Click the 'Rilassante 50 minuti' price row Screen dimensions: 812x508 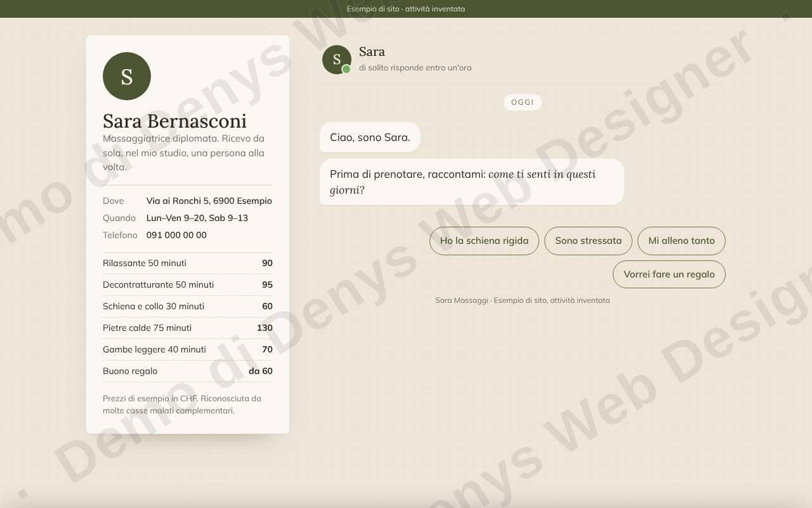(x=188, y=263)
